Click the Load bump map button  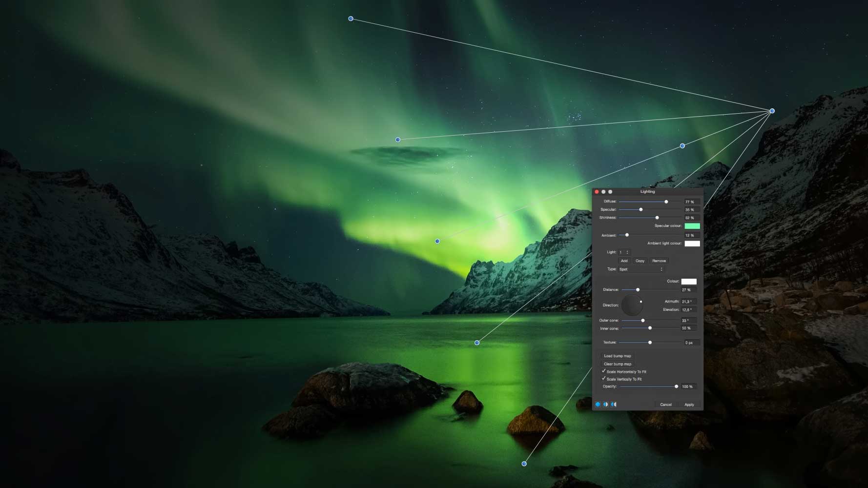pyautogui.click(x=618, y=356)
